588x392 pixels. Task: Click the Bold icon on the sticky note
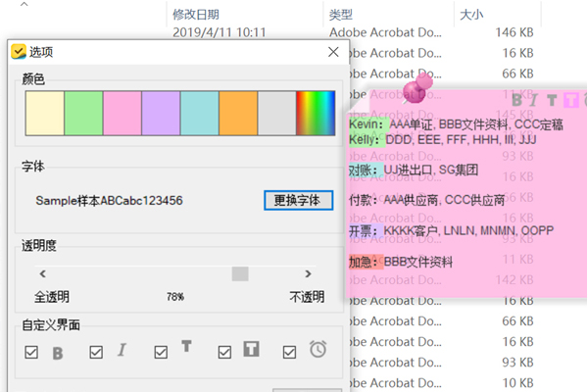pyautogui.click(x=516, y=100)
